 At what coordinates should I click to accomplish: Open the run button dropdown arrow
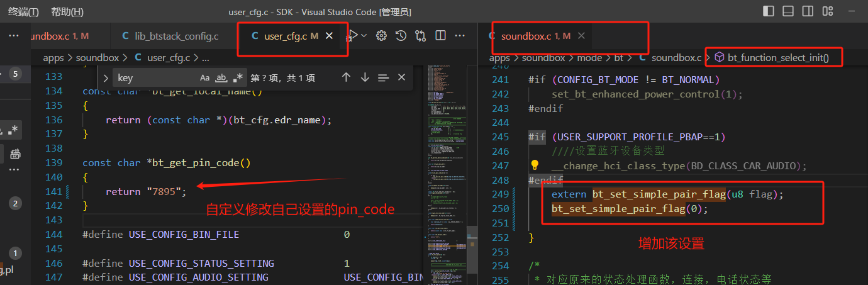[x=364, y=36]
